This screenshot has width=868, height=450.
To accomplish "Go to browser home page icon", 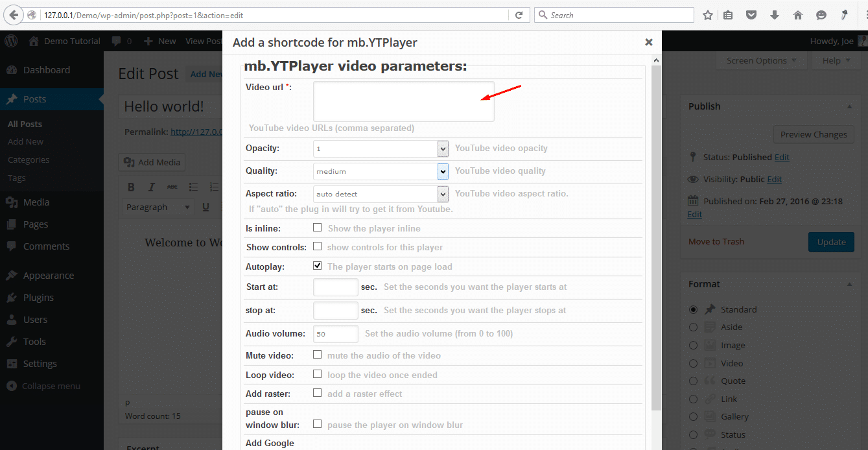I will click(x=797, y=15).
